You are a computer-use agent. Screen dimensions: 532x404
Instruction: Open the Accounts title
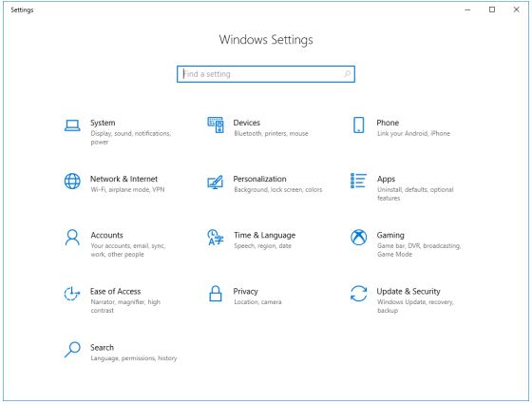(x=106, y=235)
